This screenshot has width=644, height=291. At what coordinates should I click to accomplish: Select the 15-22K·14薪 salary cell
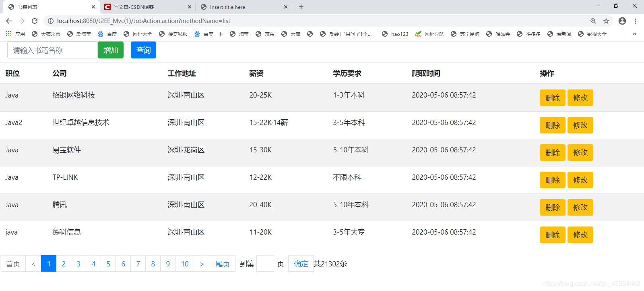[x=268, y=123]
